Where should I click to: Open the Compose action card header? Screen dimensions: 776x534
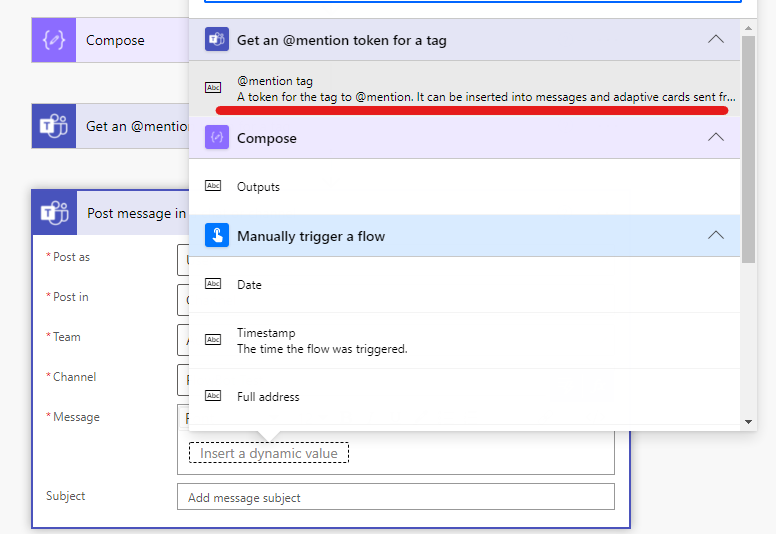[110, 40]
